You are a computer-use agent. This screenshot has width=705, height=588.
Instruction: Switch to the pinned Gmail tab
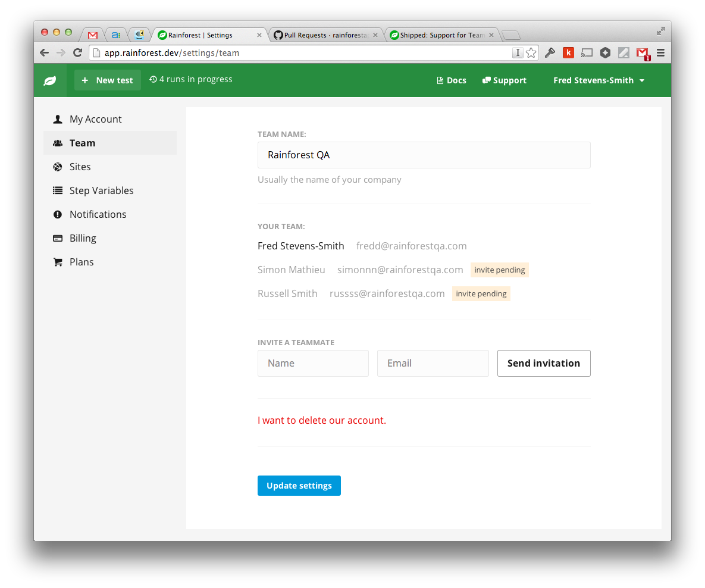pyautogui.click(x=93, y=35)
